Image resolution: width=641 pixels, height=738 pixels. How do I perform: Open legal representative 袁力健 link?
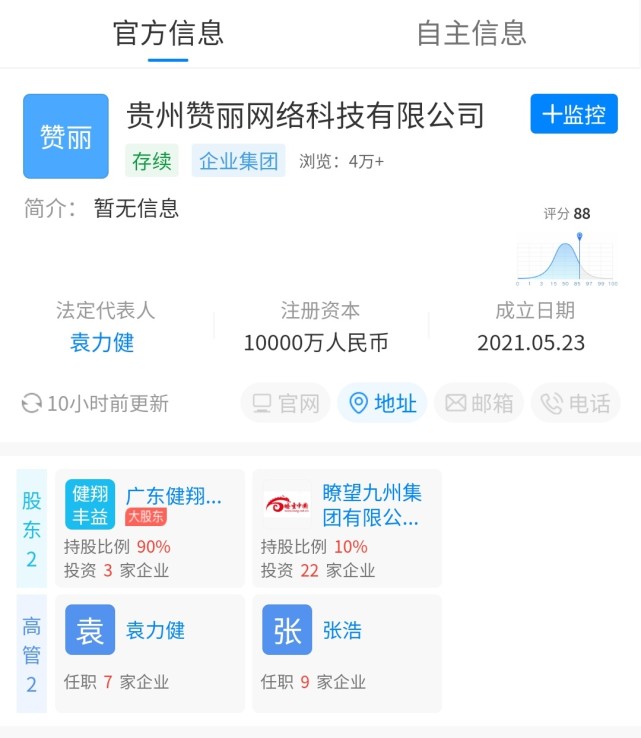click(x=102, y=343)
